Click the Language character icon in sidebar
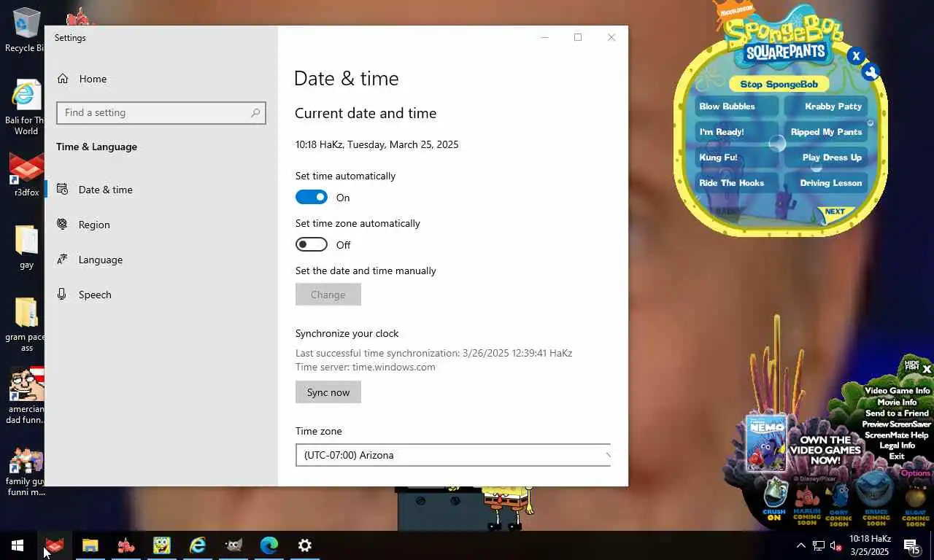This screenshot has width=934, height=560. coord(63,260)
